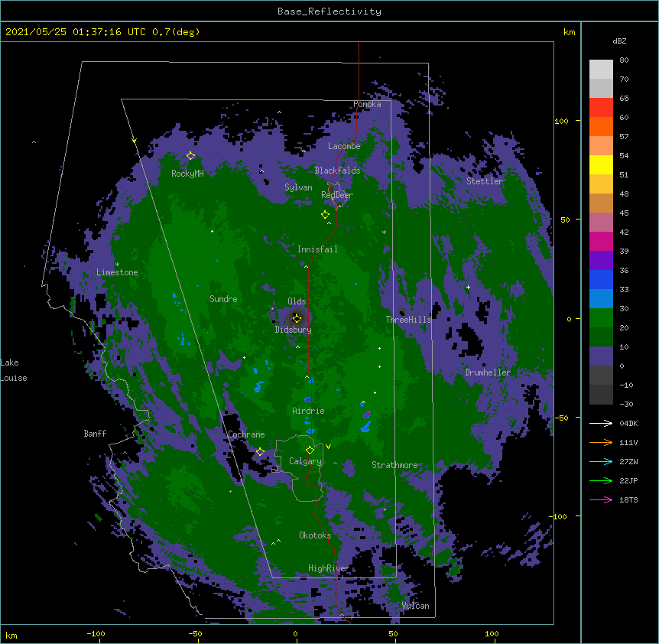Click the Airdrie city label
659x644 pixels.
(309, 411)
